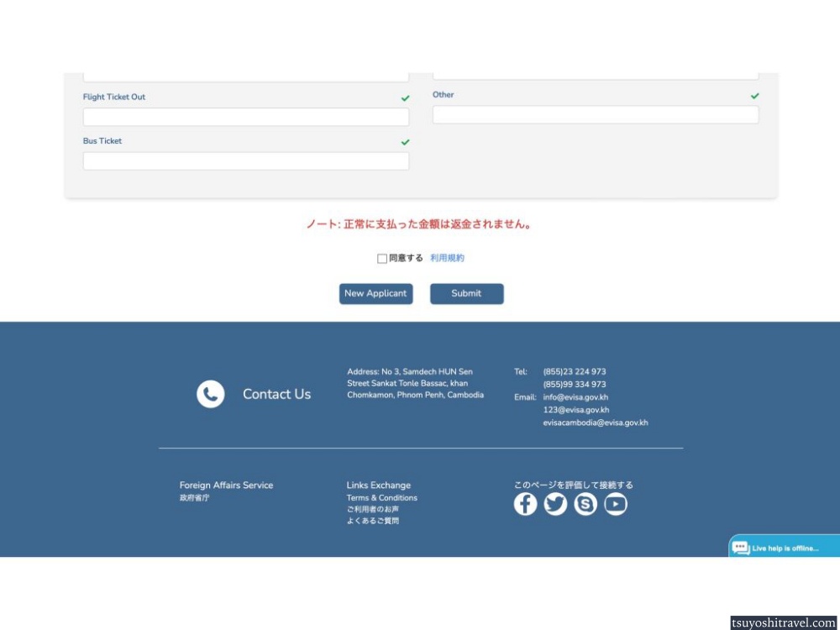This screenshot has width=840, height=630.
Task: Click the New Applicant button
Action: pyautogui.click(x=375, y=294)
